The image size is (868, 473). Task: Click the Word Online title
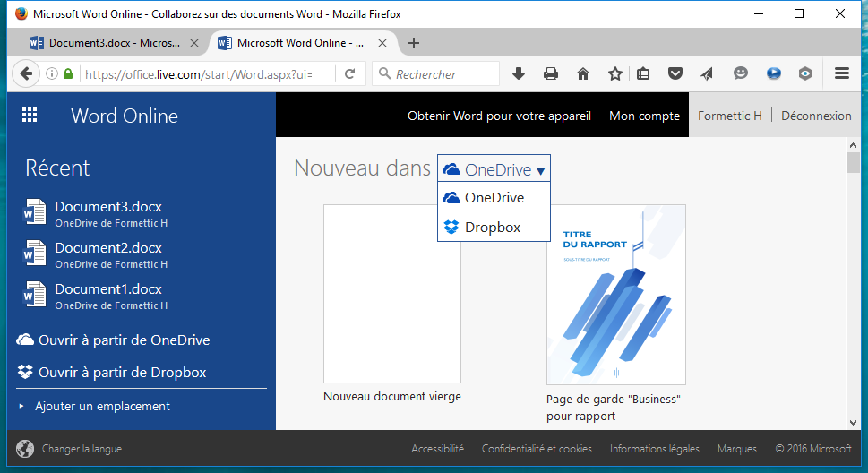click(x=125, y=116)
